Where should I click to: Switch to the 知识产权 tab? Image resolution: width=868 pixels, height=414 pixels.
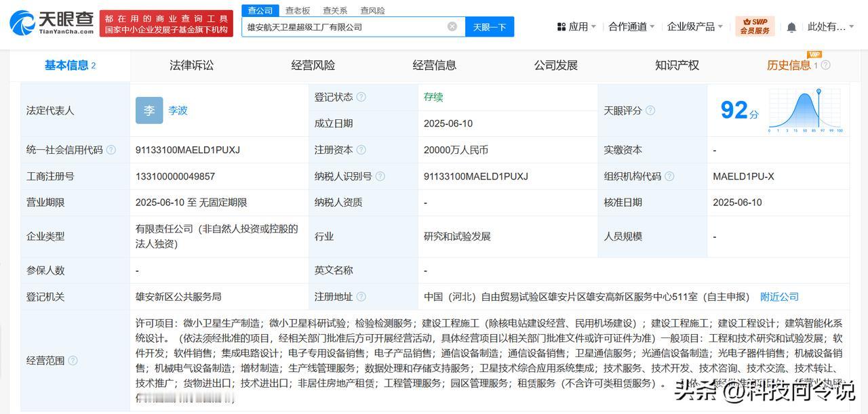tap(677, 66)
